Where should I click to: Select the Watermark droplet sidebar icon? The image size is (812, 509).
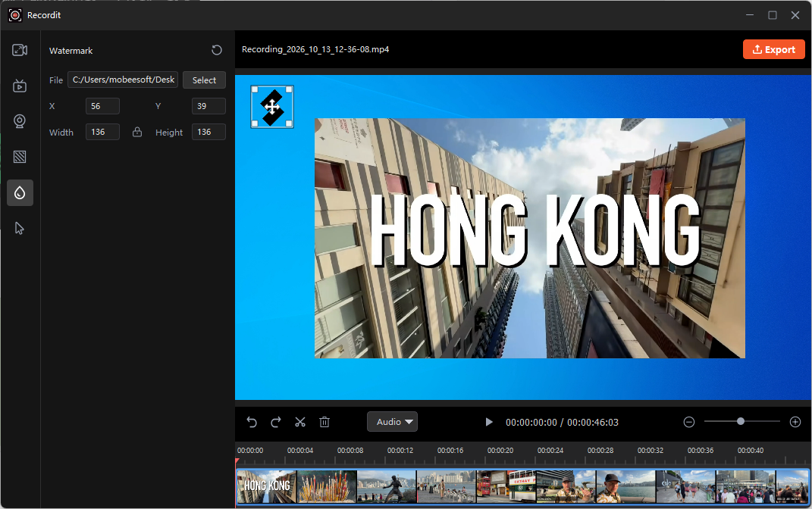coord(20,193)
